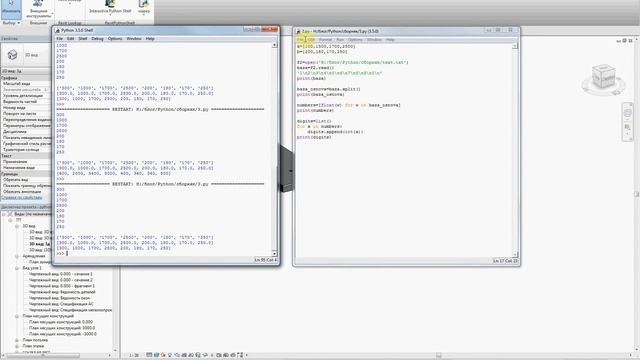Select bold 3D вид: 3д tree item
The image size is (640, 360).
40,244
